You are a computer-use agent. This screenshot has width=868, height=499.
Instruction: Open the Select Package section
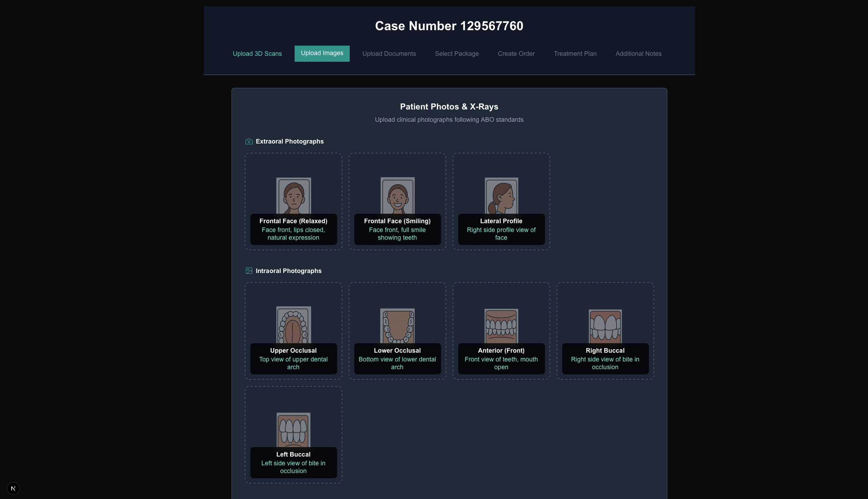click(457, 53)
